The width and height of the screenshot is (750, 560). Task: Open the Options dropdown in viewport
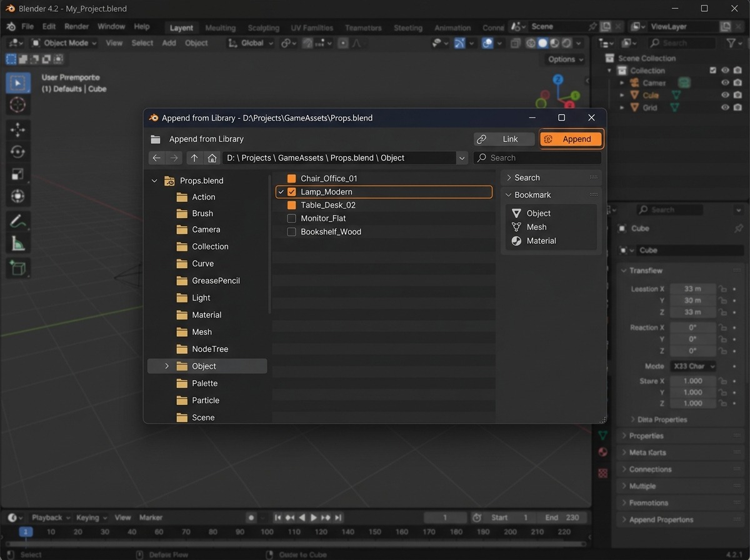point(566,59)
